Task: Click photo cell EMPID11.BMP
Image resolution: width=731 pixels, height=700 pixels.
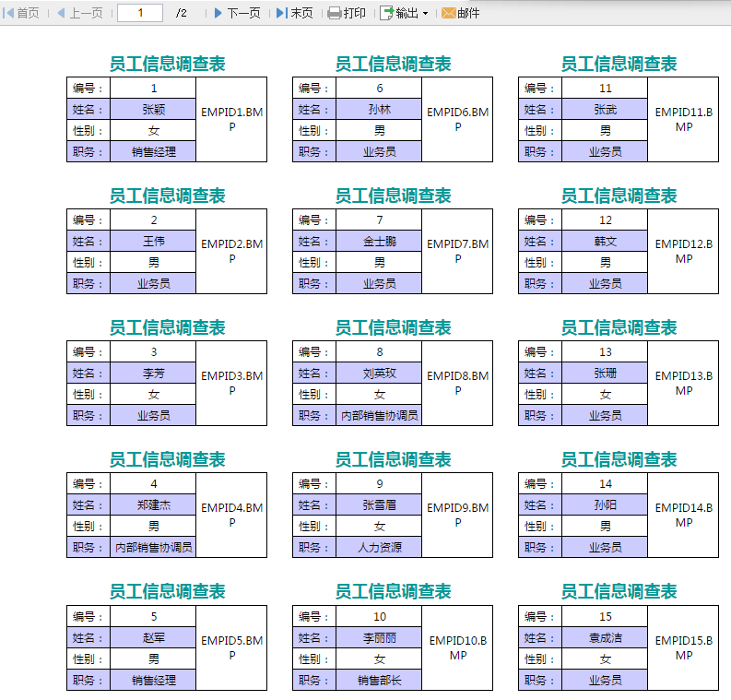Action: coord(683,119)
